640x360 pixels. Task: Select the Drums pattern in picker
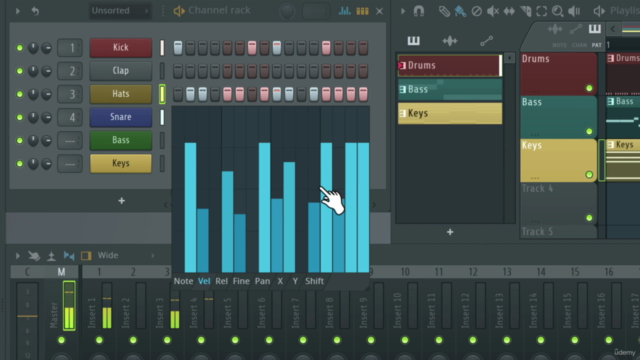click(450, 65)
